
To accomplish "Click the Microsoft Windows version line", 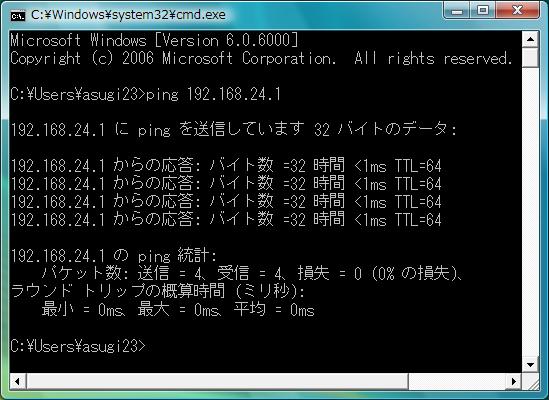I will pyautogui.click(x=154, y=40).
